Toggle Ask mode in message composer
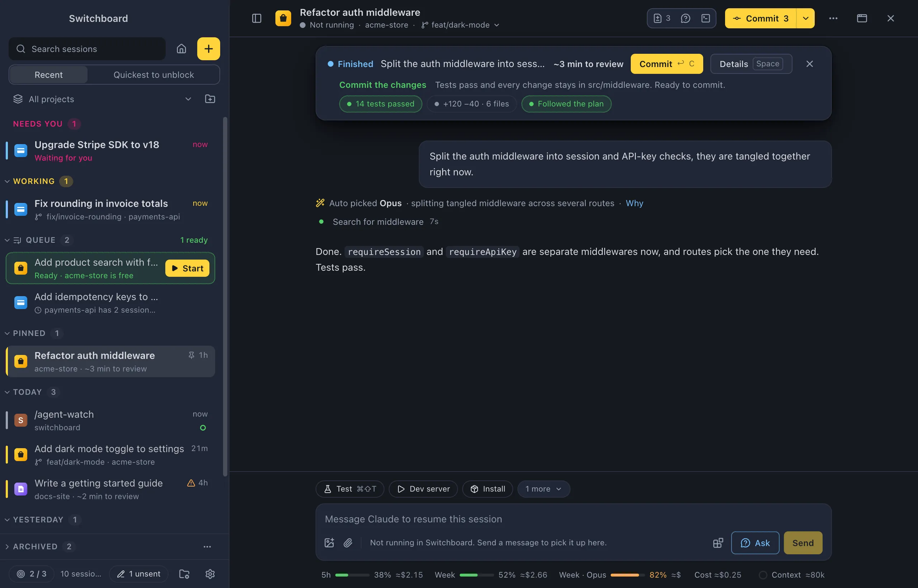The height and width of the screenshot is (588, 918). [x=755, y=543]
